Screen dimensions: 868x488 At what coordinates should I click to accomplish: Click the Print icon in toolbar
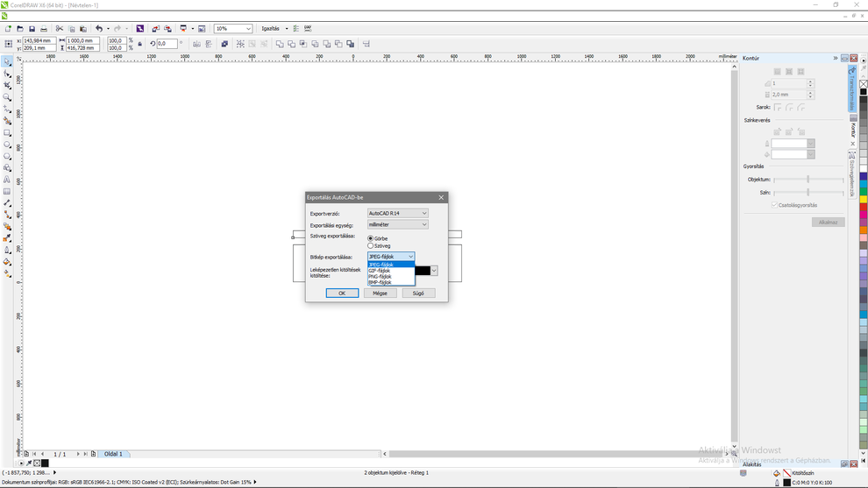[44, 29]
